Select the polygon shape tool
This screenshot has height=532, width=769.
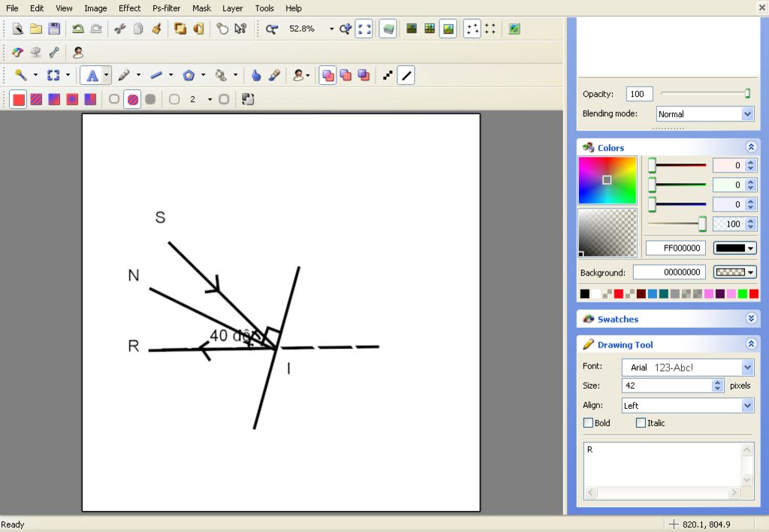tap(188, 75)
